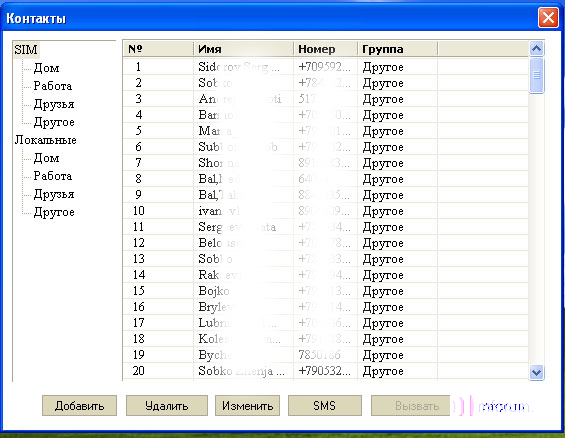
Task: Select contact Bojko in row 15
Action: coord(325,291)
